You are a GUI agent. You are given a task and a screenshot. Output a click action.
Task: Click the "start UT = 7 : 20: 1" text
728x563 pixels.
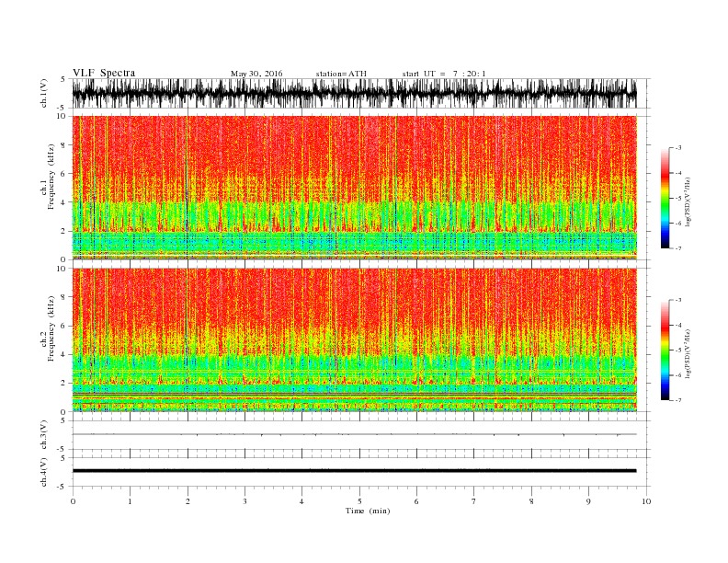click(444, 74)
